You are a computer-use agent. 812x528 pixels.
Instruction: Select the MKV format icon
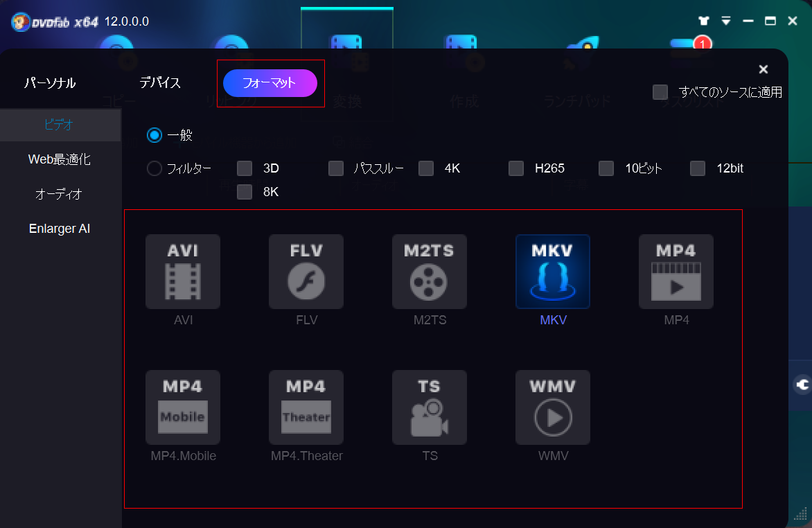(553, 272)
